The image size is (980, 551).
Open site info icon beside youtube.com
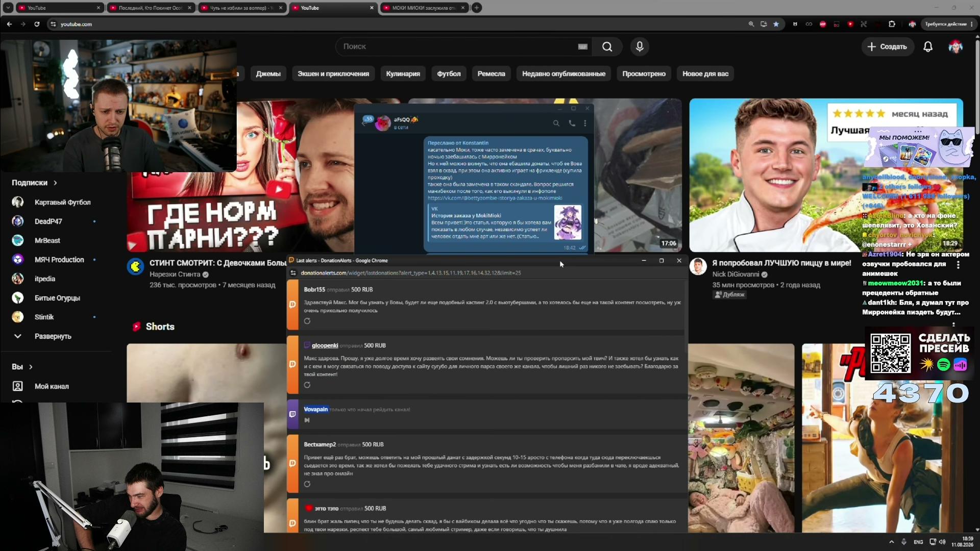pos(53,24)
